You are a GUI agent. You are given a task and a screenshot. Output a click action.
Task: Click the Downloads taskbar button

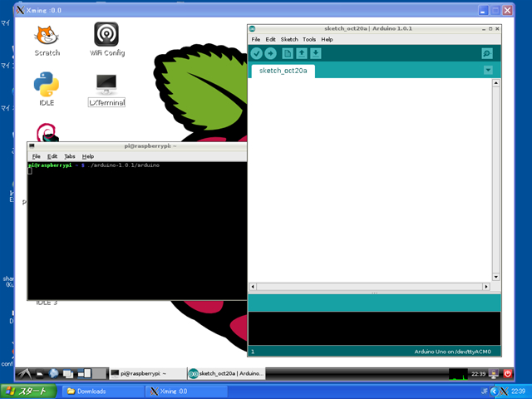coord(91,391)
